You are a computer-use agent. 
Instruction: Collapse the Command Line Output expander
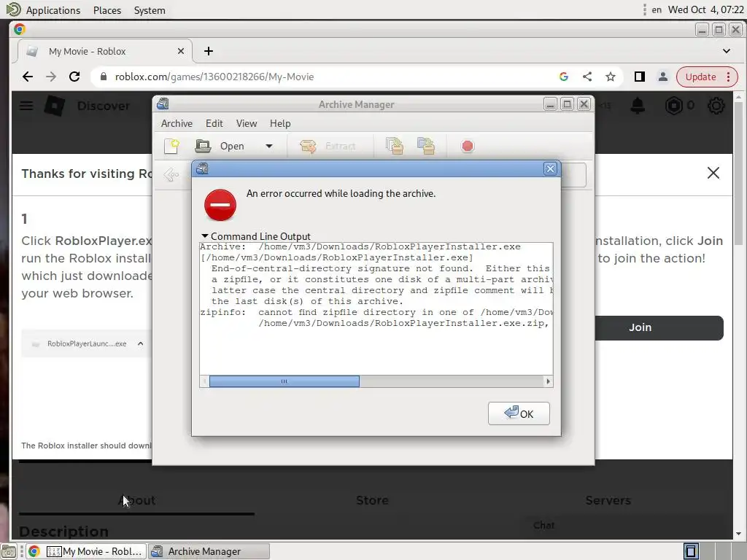coord(205,236)
